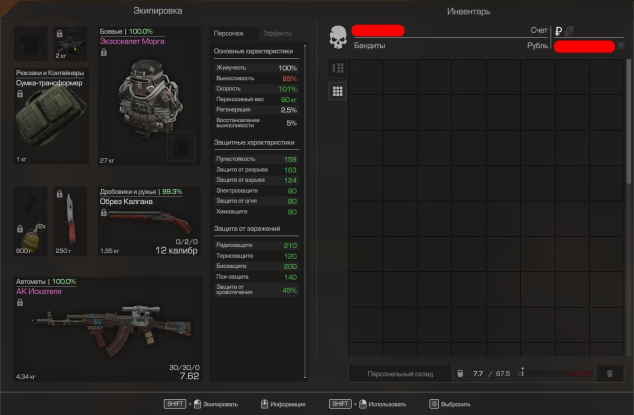Click the armor plate slot under exoskeleton
The height and width of the screenshot is (415, 634).
[x=182, y=146]
